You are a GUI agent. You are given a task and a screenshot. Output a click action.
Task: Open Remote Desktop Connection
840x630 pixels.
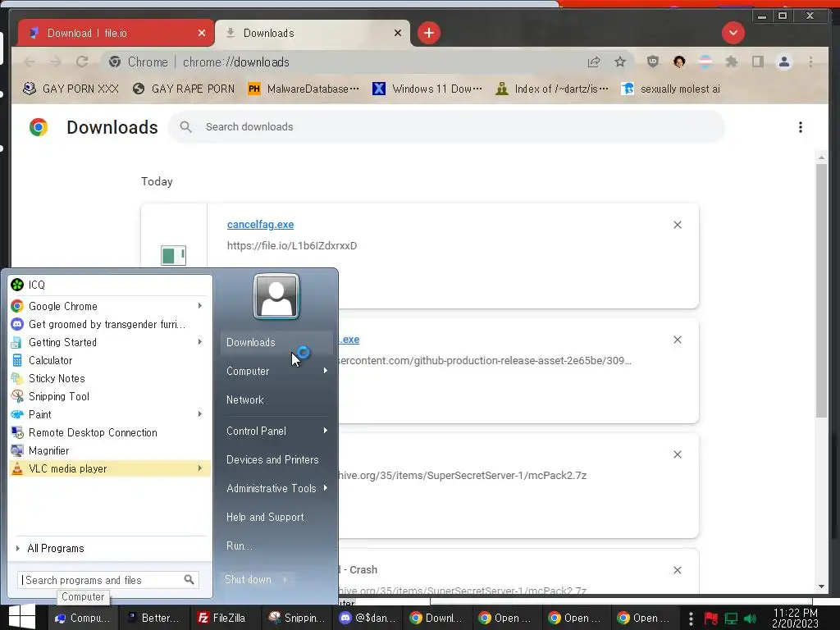point(110,432)
